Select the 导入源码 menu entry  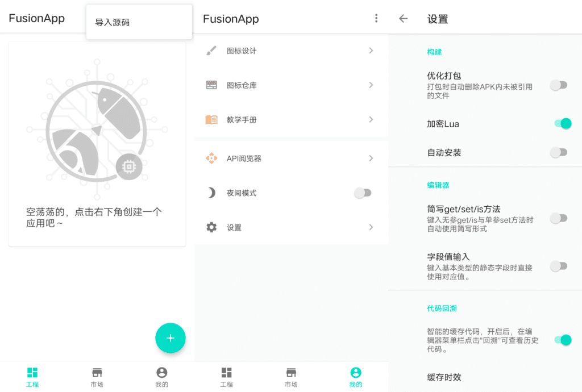click(x=139, y=22)
